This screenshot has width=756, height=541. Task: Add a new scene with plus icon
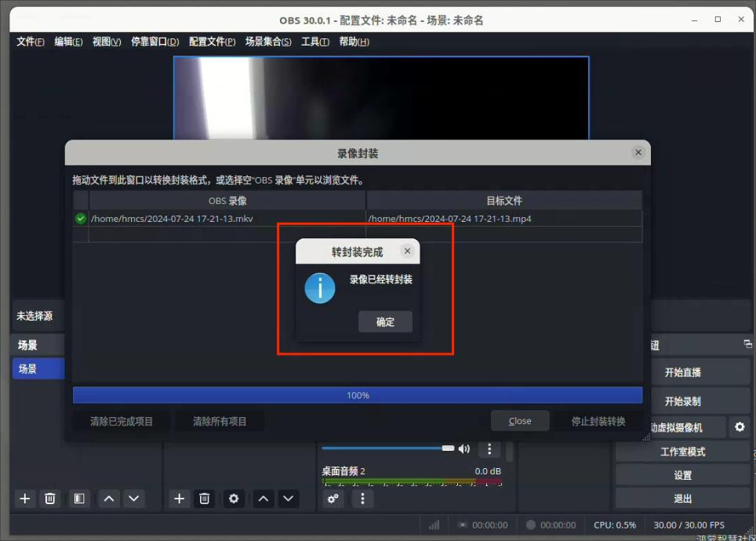(x=24, y=499)
